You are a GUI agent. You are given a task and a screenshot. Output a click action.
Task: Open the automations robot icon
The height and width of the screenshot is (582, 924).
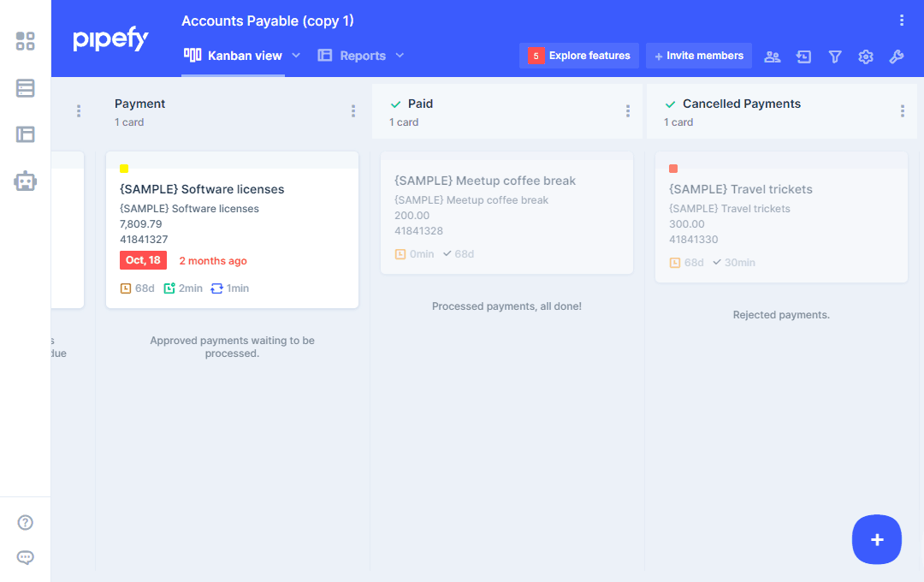(26, 181)
